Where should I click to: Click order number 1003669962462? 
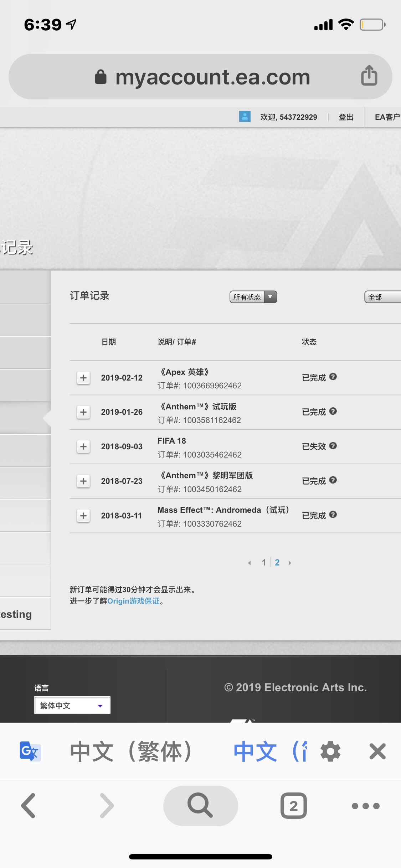click(x=212, y=386)
